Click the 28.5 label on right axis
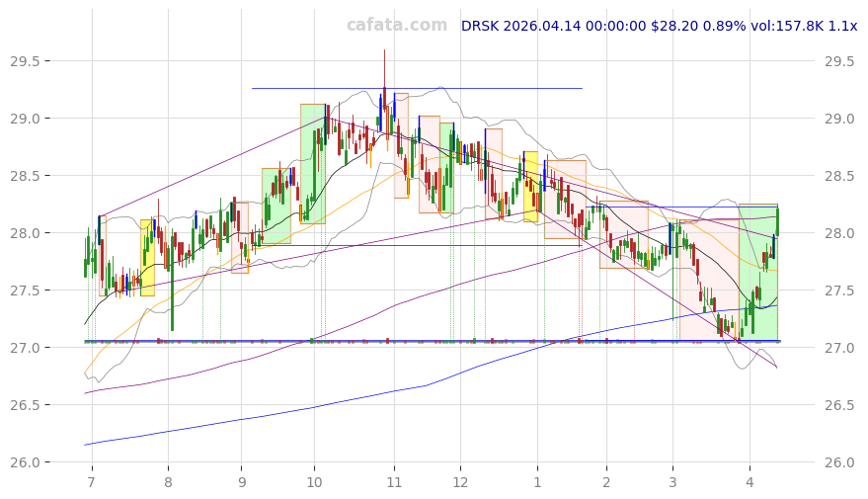Viewport: 868px width, 499px height. tap(839, 176)
